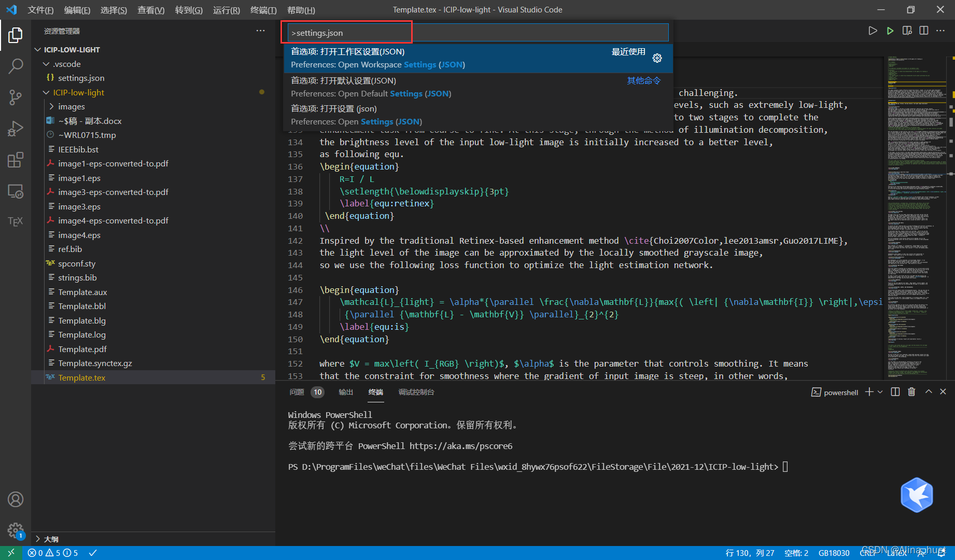Kill terminal with the trash icon
The height and width of the screenshot is (560, 955).
911,392
